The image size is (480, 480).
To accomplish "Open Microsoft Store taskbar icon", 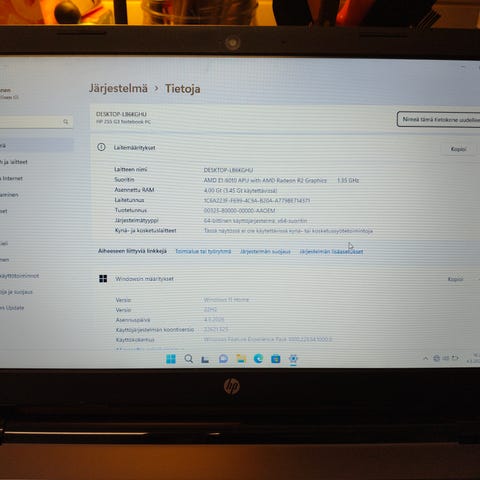I will (276, 359).
